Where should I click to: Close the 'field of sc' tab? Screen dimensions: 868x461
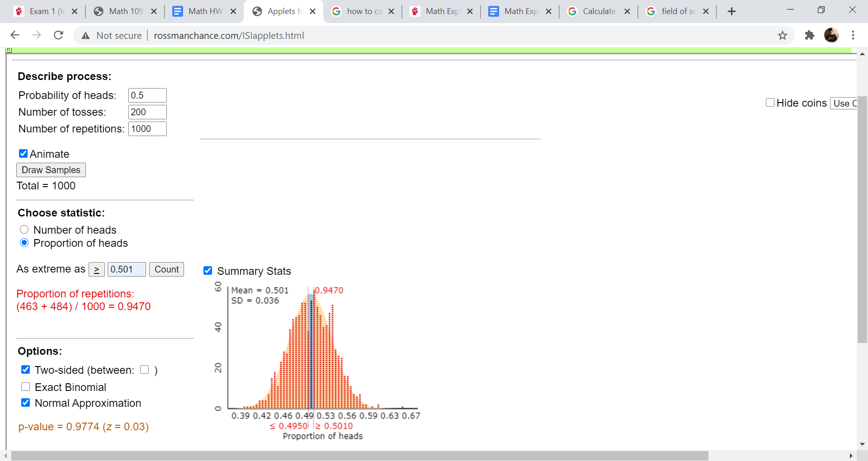click(706, 11)
